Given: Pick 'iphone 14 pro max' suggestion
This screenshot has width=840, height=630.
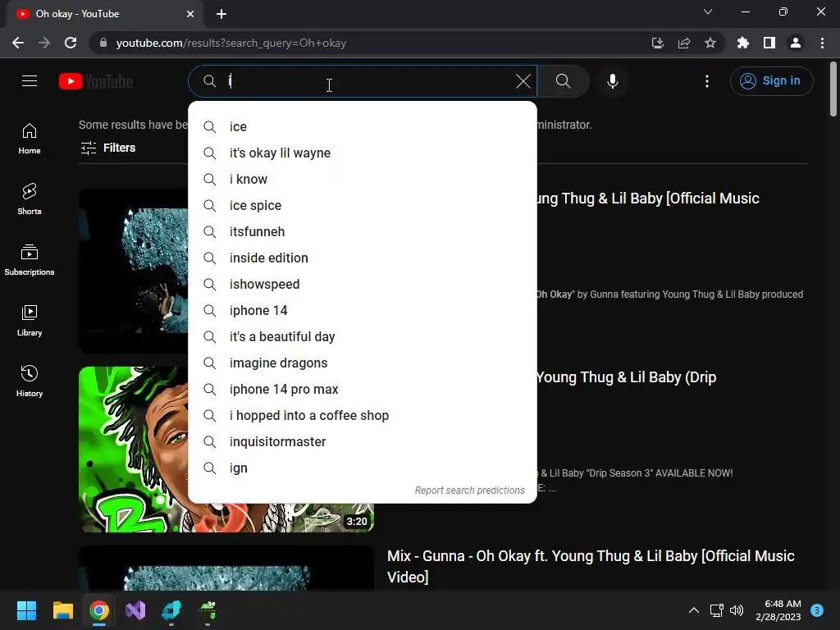Looking at the screenshot, I should (x=363, y=390).
